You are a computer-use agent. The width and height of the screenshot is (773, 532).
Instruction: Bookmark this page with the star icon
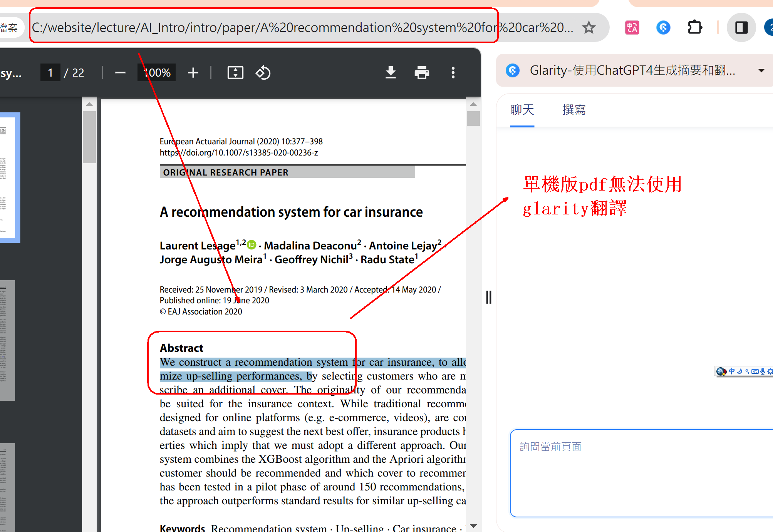click(589, 28)
